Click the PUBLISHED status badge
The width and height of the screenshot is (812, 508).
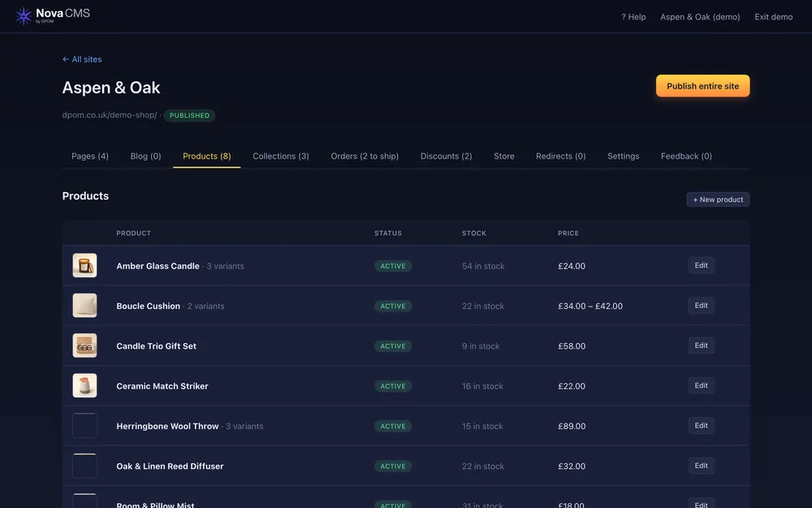[189, 115]
